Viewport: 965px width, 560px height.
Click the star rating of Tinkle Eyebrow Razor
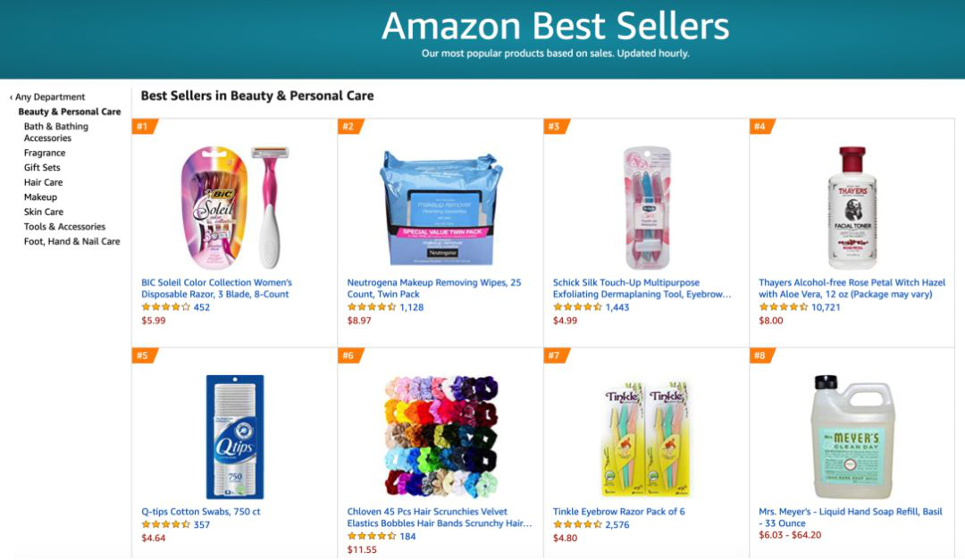[577, 525]
